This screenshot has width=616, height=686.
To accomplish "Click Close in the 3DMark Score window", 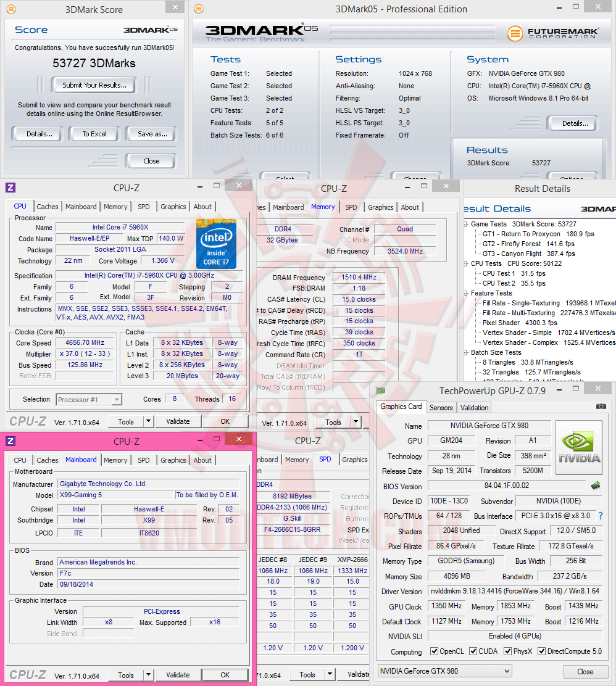I will click(x=151, y=161).
